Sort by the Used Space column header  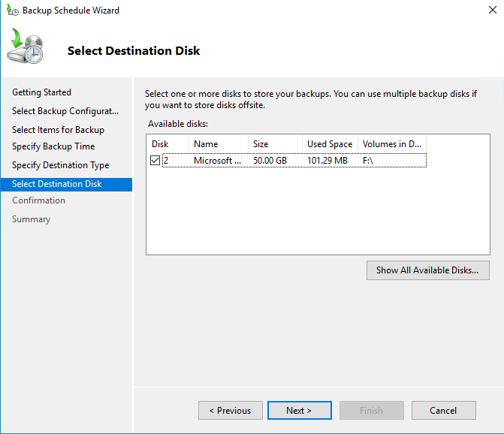tap(330, 144)
